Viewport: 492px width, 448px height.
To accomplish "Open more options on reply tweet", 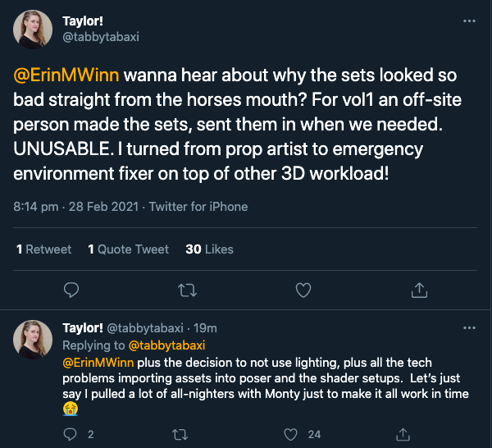I will tap(469, 327).
